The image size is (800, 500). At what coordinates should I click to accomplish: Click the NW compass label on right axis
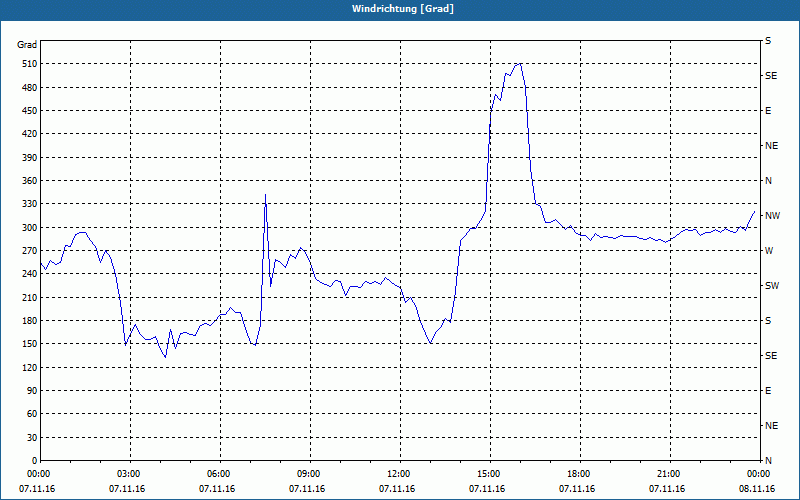pyautogui.click(x=772, y=216)
